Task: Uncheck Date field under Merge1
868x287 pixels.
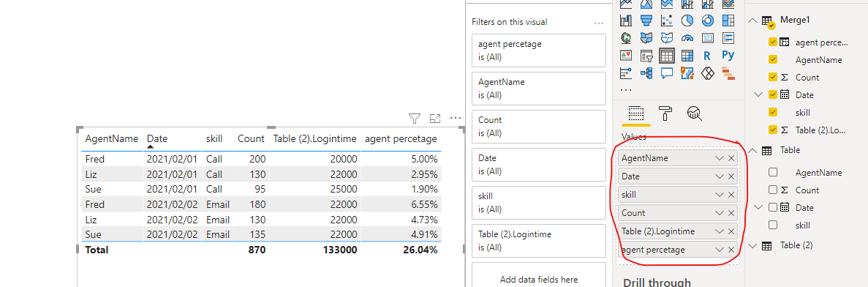Action: pyautogui.click(x=773, y=94)
